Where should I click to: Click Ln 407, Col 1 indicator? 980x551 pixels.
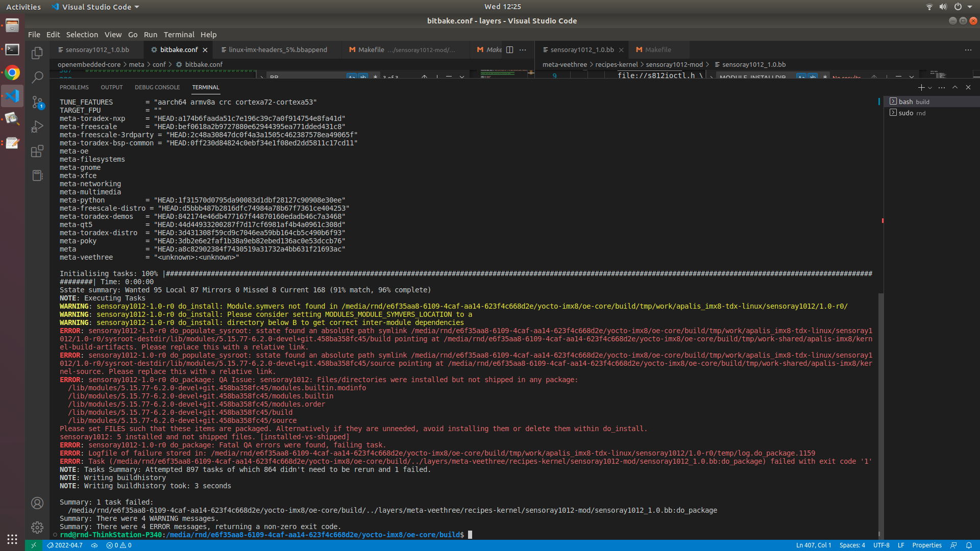coord(814,545)
